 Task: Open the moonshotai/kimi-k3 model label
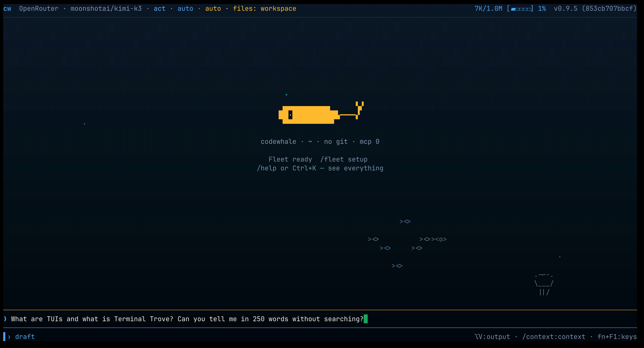click(106, 9)
